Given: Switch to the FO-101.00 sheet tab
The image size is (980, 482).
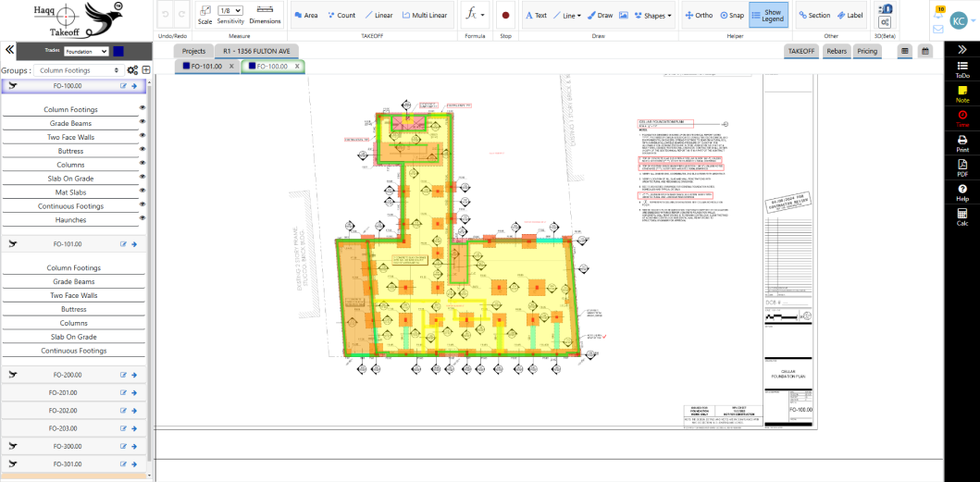Looking at the screenshot, I should pos(209,67).
